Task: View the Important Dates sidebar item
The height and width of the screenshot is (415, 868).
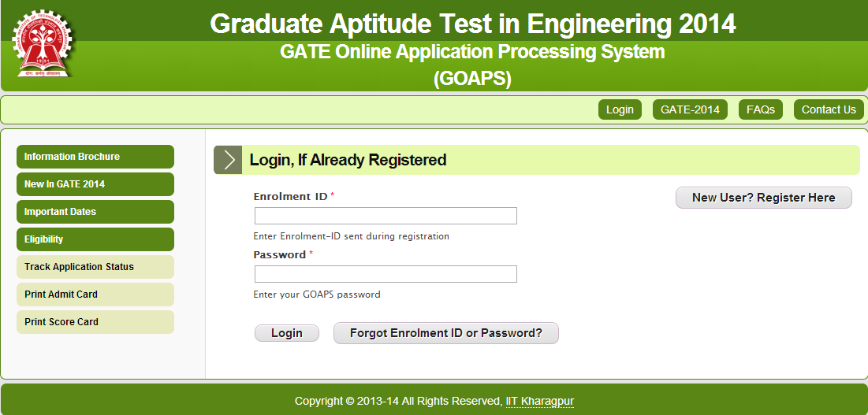Action: click(95, 212)
